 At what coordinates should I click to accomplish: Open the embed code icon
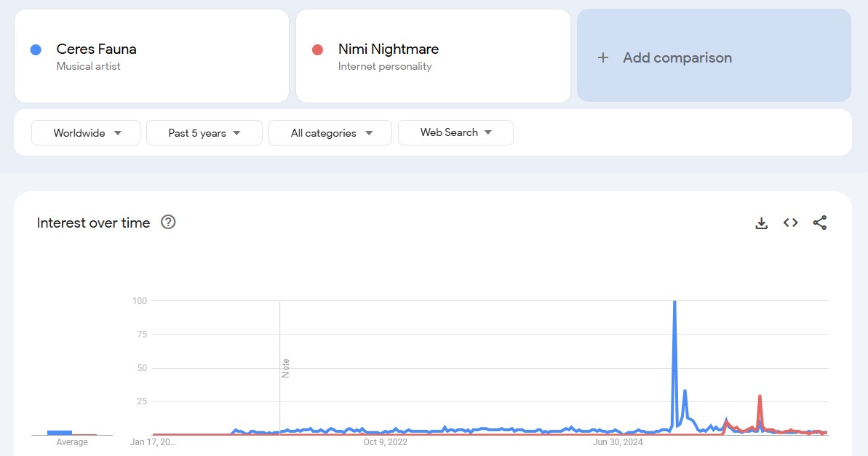pyautogui.click(x=790, y=223)
